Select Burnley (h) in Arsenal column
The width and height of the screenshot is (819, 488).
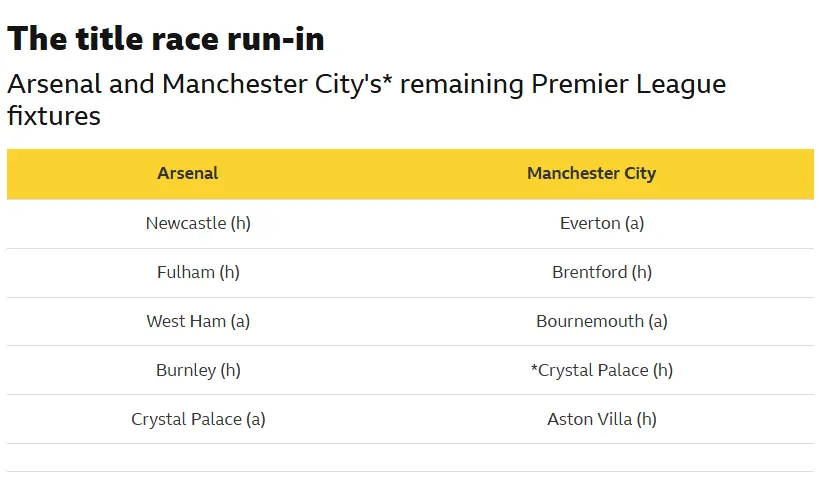198,370
